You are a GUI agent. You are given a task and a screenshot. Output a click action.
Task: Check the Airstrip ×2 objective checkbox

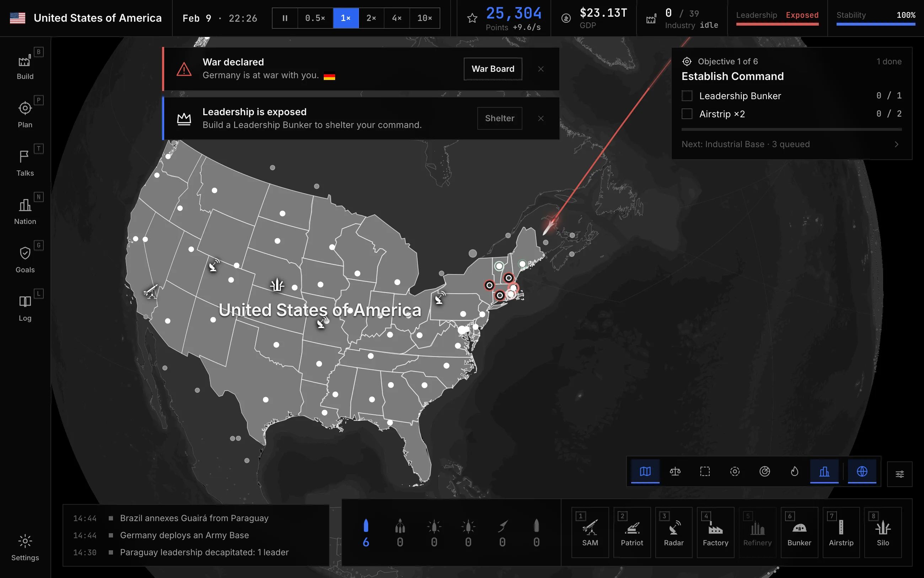pyautogui.click(x=687, y=114)
